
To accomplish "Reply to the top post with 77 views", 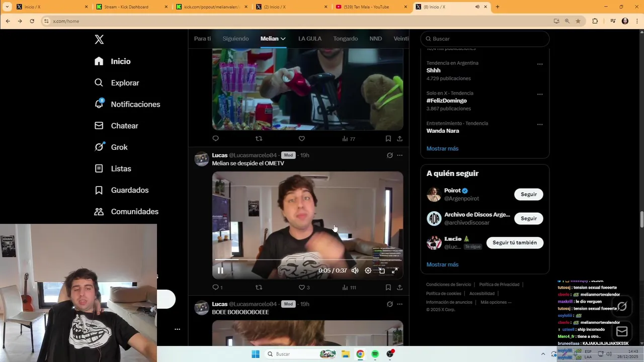I will [x=216, y=138].
